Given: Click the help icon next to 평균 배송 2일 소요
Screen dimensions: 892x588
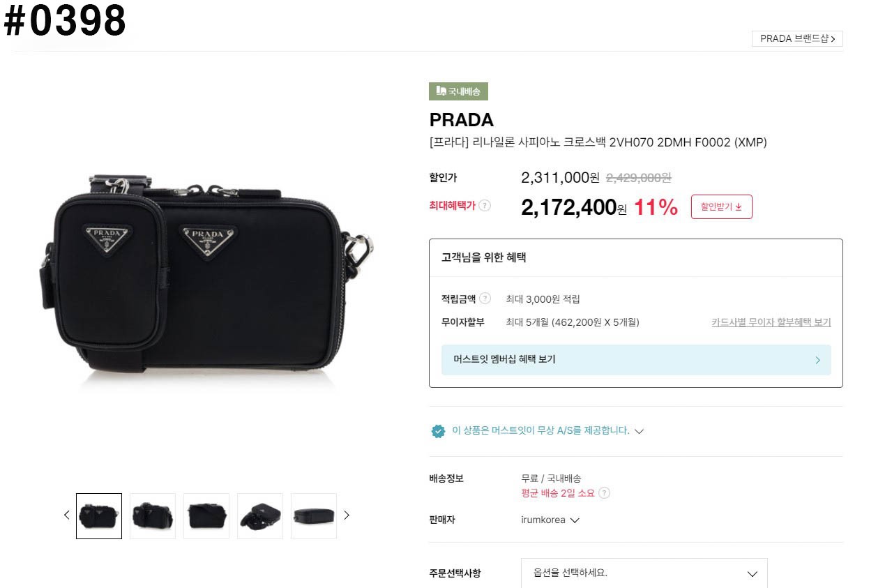Looking at the screenshot, I should 604,493.
